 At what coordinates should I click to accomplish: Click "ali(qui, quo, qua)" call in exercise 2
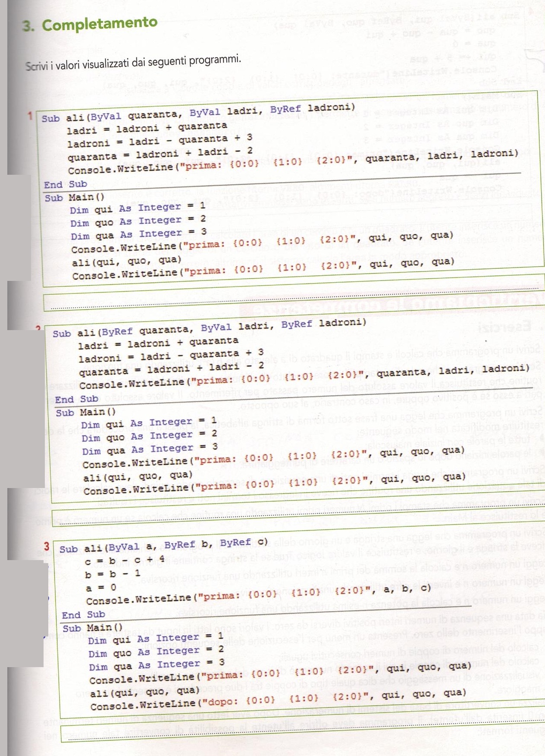tap(138, 476)
